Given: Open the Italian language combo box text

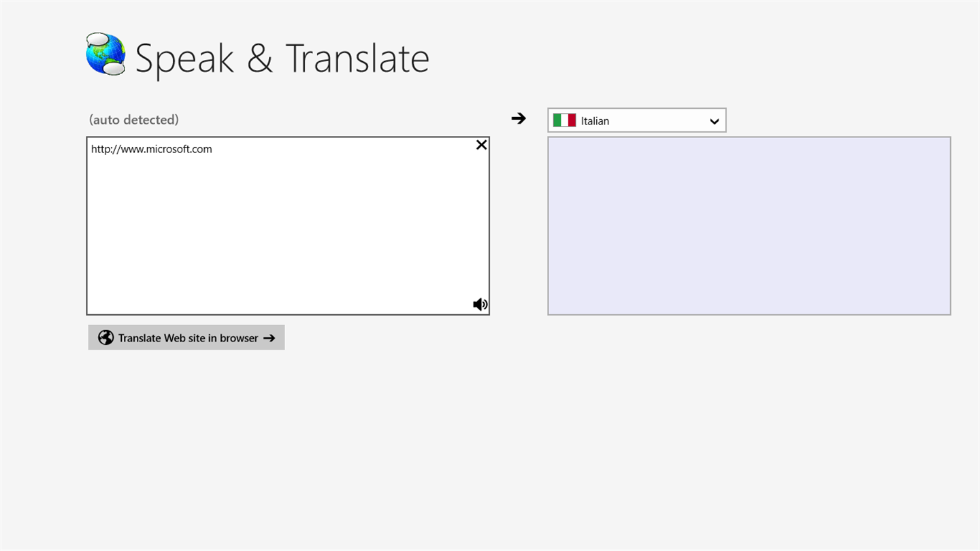Looking at the screenshot, I should (595, 121).
